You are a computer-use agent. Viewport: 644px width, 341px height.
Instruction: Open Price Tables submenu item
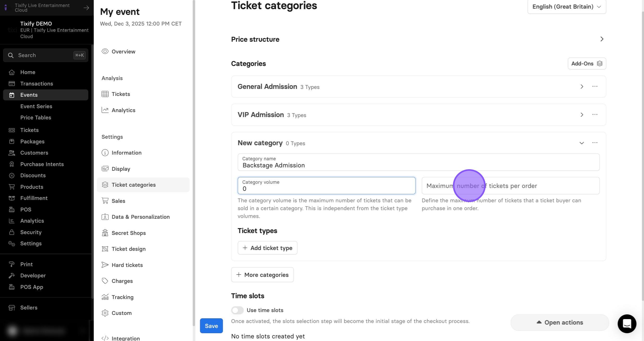point(36,118)
